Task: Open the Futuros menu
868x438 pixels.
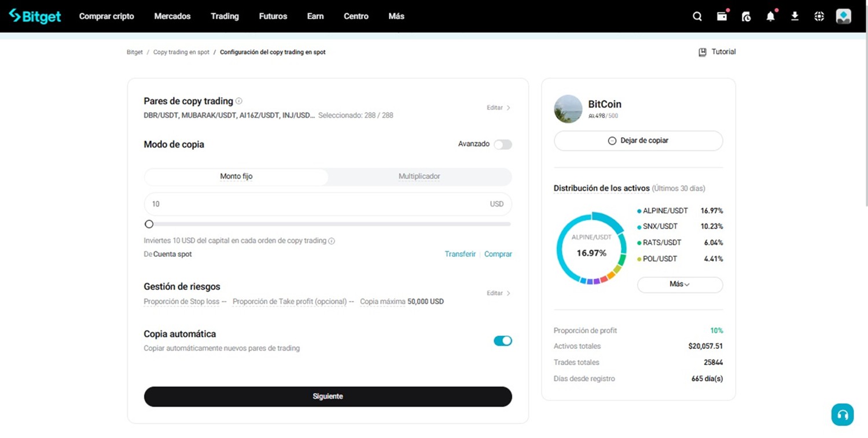Action: [273, 16]
